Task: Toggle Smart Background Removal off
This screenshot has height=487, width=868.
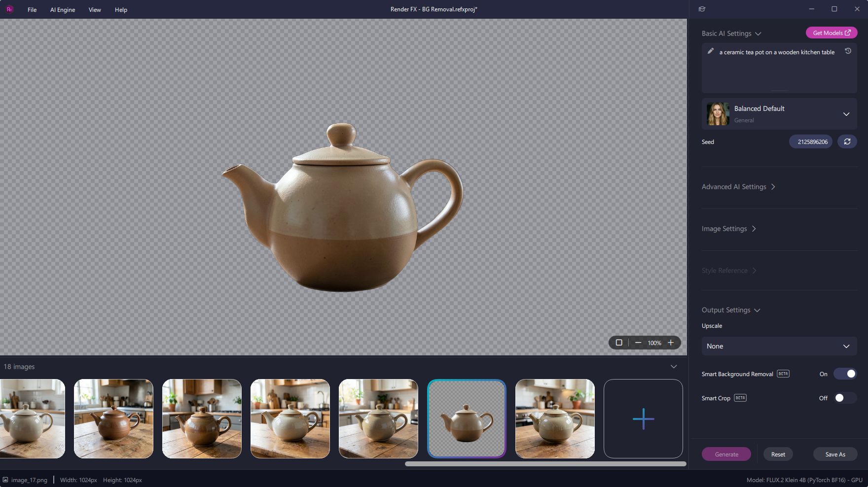Action: pyautogui.click(x=845, y=374)
